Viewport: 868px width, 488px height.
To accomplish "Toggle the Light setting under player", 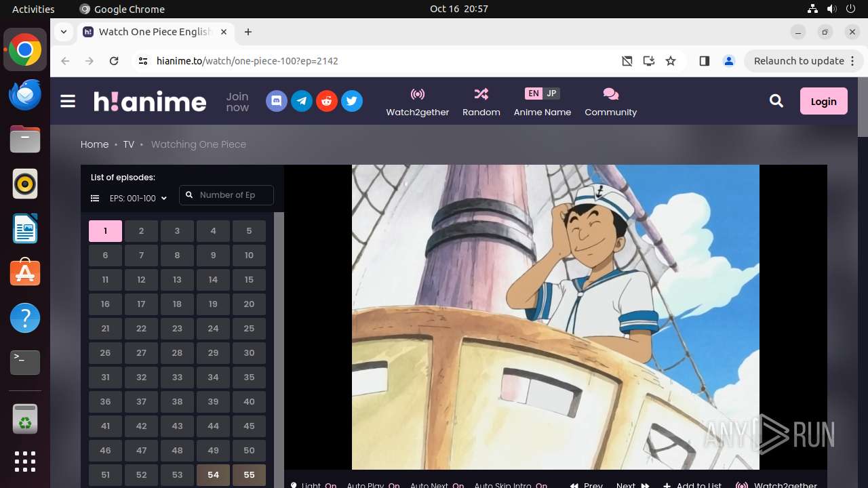I will (x=313, y=485).
